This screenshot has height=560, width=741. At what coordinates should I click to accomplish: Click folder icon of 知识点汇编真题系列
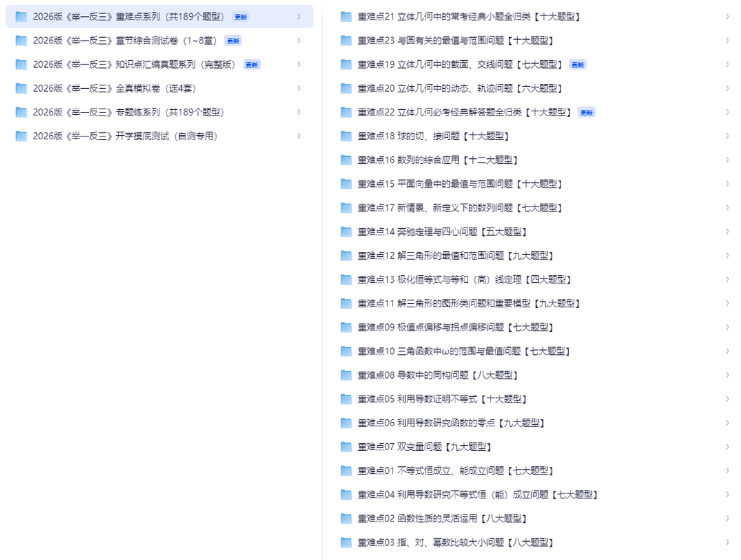pos(21,64)
